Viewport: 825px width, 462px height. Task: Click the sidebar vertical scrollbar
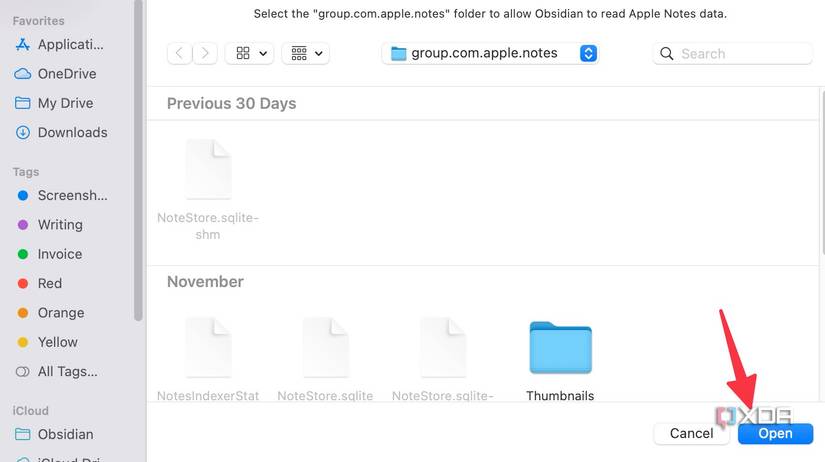click(x=138, y=160)
